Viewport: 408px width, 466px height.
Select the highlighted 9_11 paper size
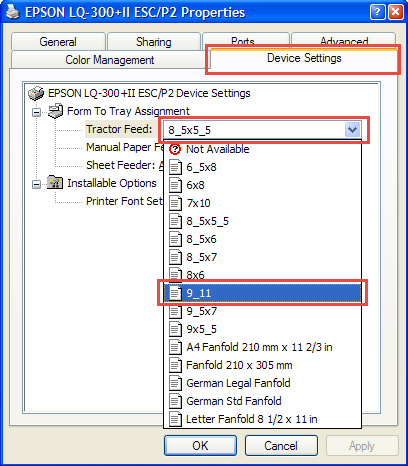point(262,293)
